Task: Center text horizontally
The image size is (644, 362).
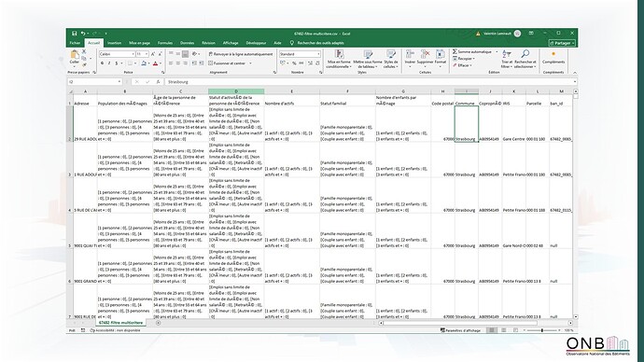Action: [178, 63]
